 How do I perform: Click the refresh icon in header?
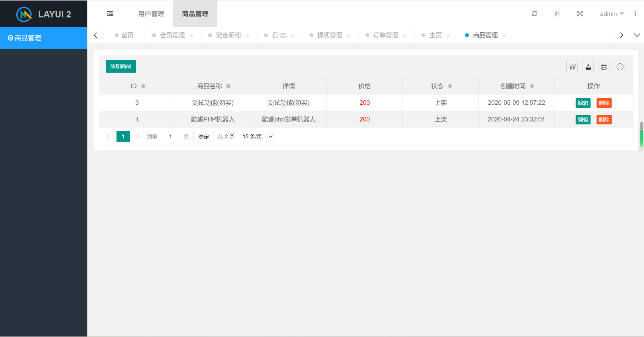(534, 14)
